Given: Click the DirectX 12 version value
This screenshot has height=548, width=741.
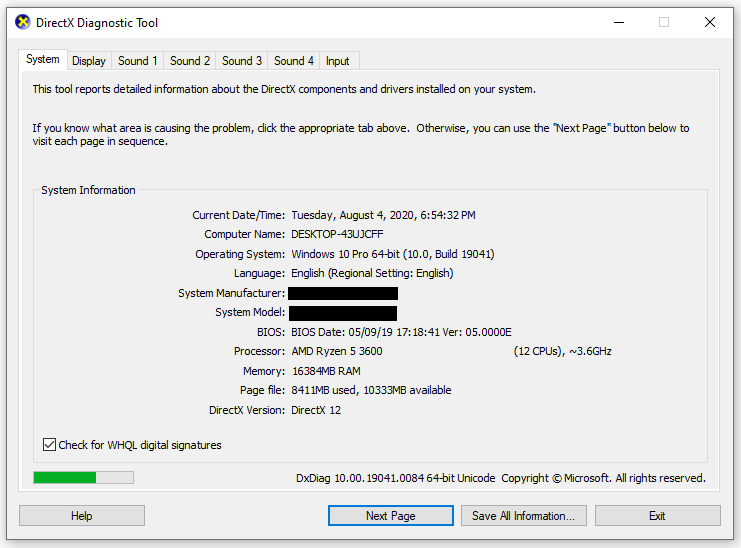Looking at the screenshot, I should point(316,410).
